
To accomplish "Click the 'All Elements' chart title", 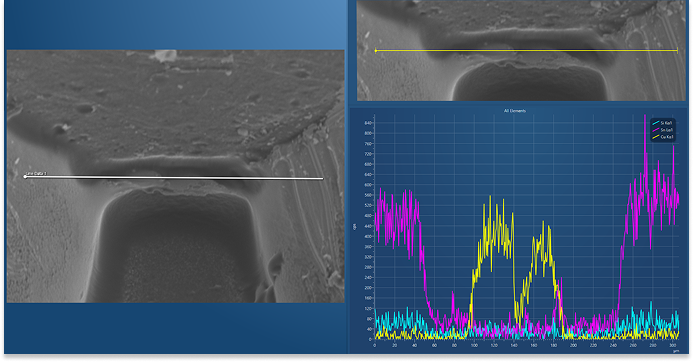I will tap(515, 111).
